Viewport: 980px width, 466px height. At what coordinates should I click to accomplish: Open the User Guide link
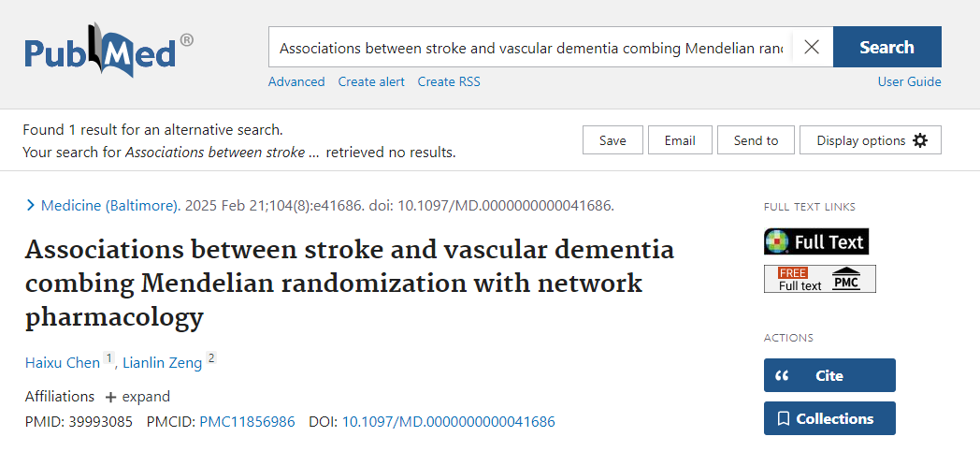[909, 81]
